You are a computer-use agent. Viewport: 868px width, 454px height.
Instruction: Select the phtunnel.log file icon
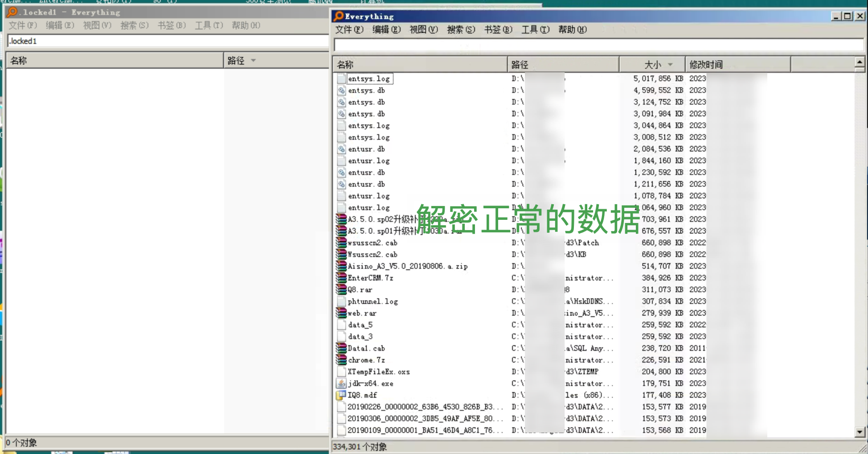341,301
